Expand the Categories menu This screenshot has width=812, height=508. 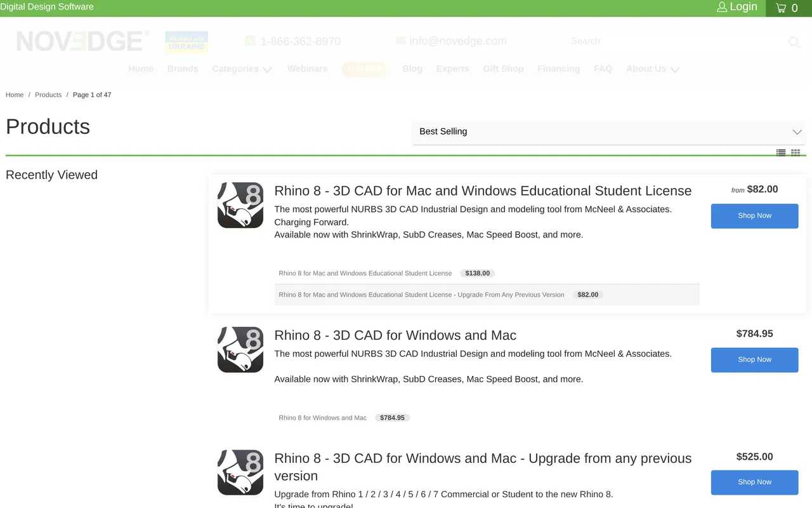[242, 69]
